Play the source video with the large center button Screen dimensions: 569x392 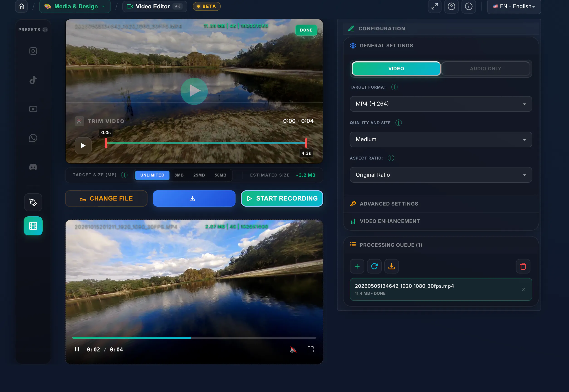pyautogui.click(x=194, y=91)
